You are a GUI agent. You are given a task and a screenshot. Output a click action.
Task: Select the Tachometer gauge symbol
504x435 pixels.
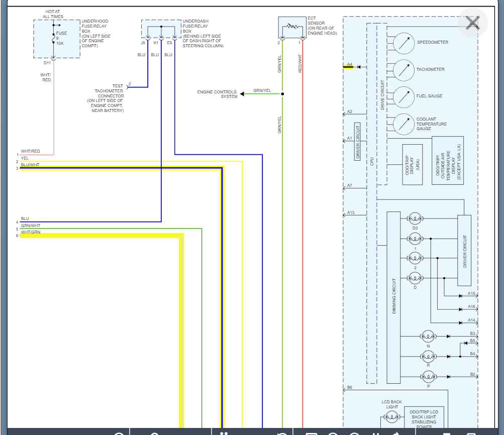(x=403, y=70)
